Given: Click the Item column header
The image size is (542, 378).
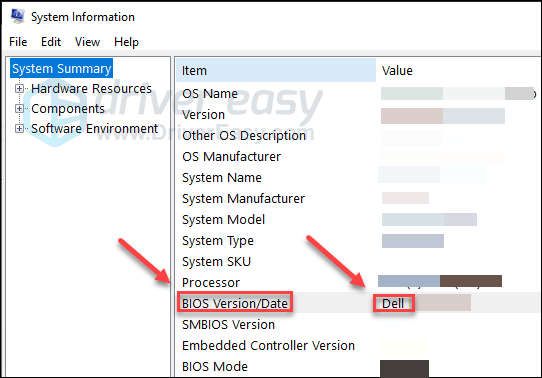Looking at the screenshot, I should click(x=276, y=70).
